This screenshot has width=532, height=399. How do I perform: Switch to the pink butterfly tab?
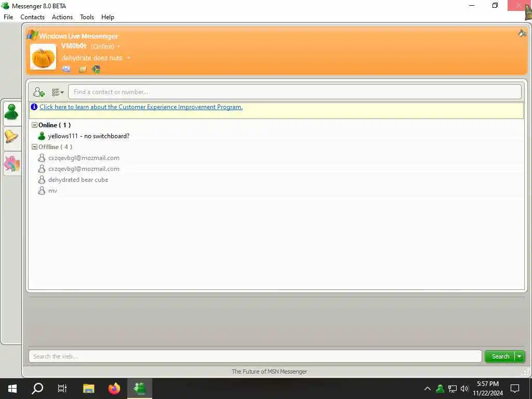point(12,164)
